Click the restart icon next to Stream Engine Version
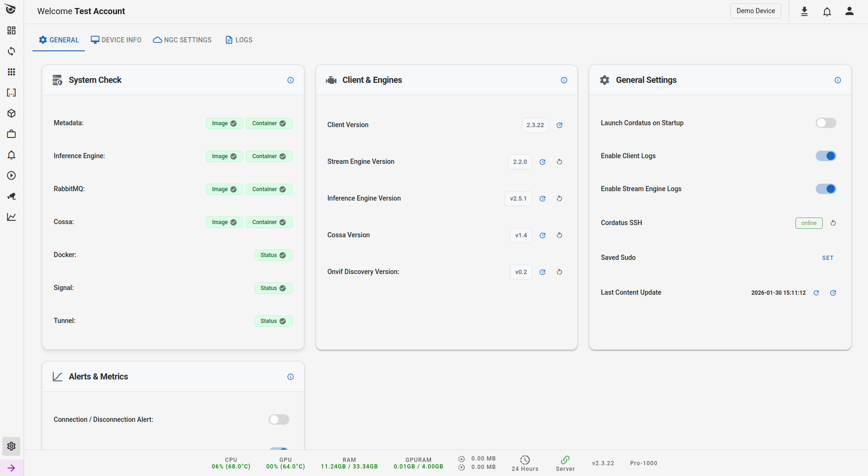Screen dimensions: 868x476 point(559,161)
